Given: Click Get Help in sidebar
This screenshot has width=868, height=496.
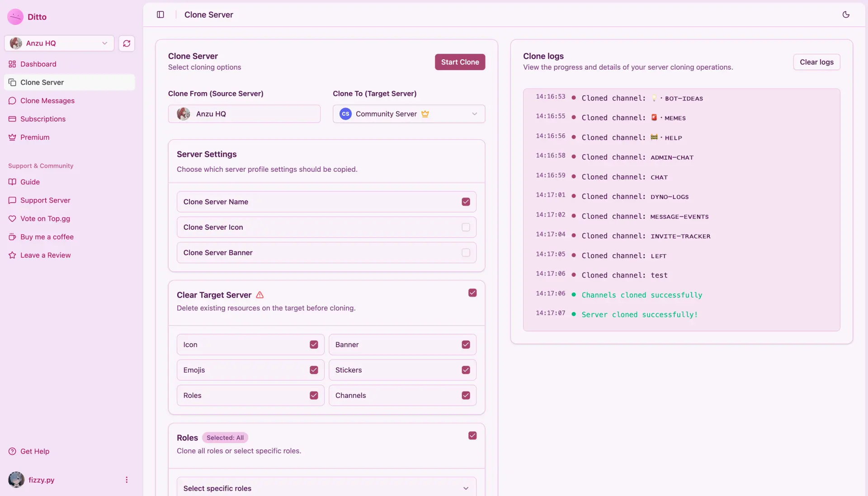Looking at the screenshot, I should 70,451.
